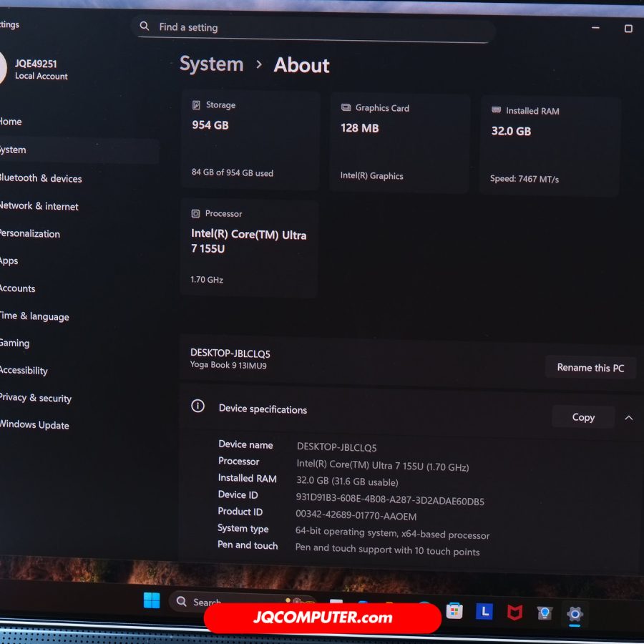Open Network & internet settings

click(39, 206)
